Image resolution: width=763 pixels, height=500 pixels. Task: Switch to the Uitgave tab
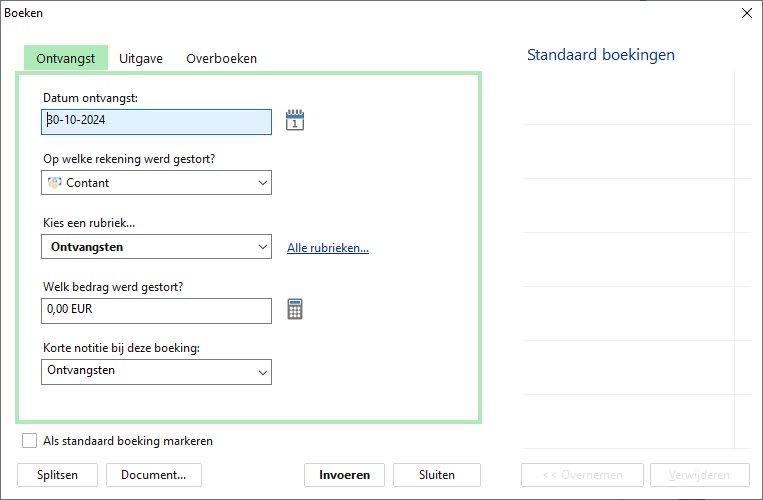coord(141,58)
